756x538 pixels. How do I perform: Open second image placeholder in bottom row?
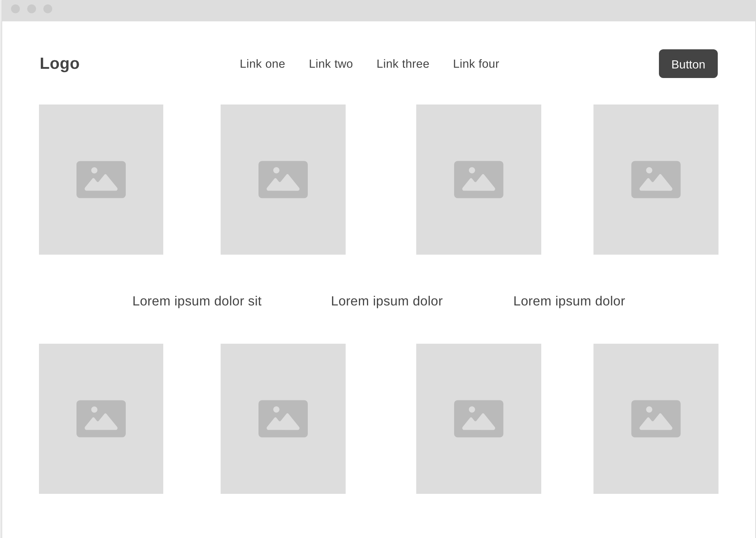click(283, 419)
